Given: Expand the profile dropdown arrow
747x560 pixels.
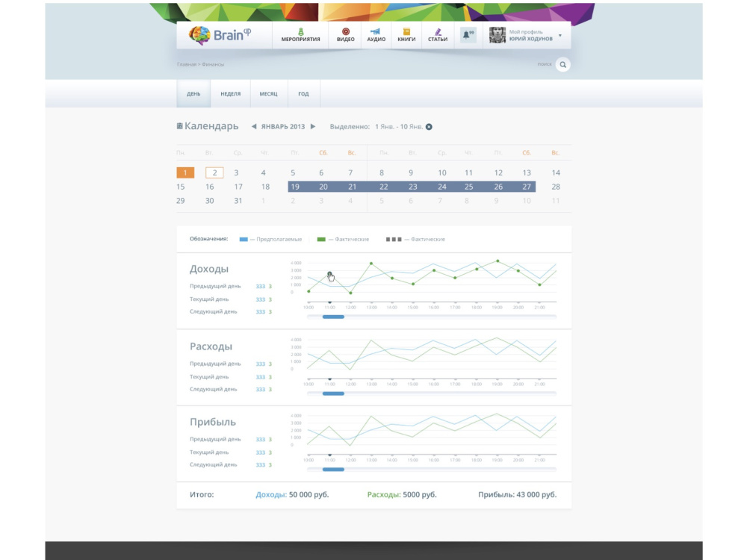Looking at the screenshot, I should (560, 36).
